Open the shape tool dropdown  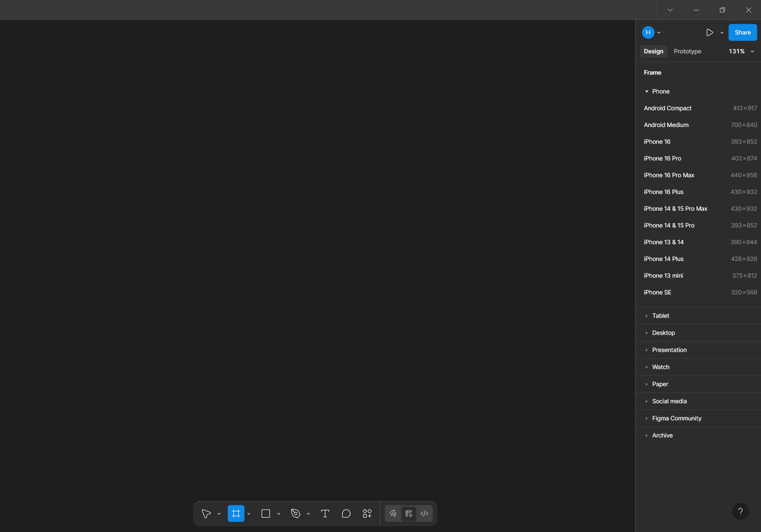(x=278, y=514)
